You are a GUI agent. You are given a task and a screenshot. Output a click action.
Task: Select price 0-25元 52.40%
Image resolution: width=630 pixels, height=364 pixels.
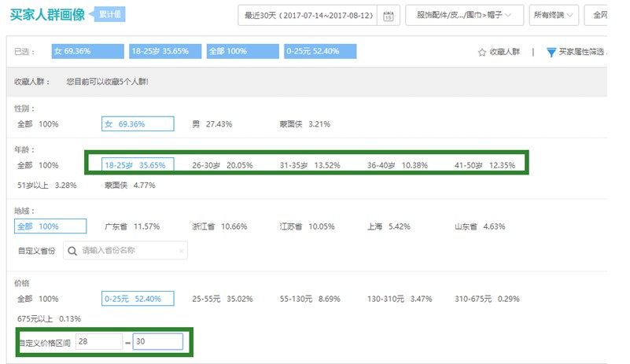(x=138, y=299)
